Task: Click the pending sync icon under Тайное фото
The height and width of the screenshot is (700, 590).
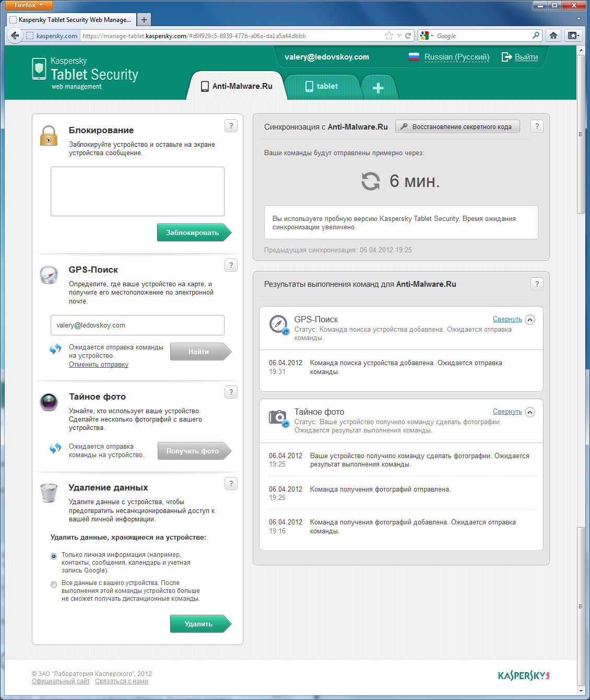Action: point(55,448)
